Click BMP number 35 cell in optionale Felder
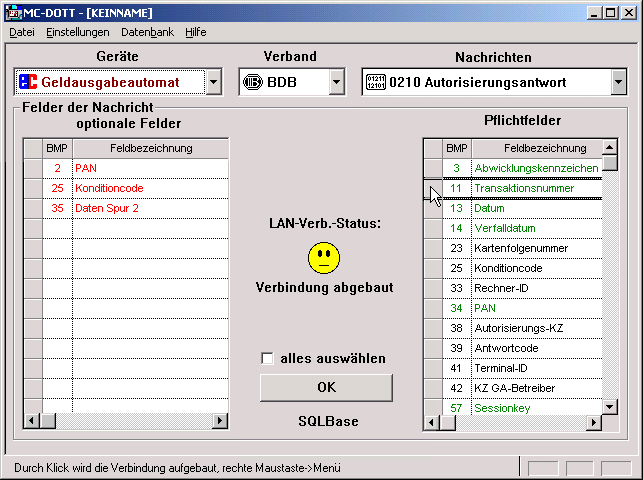The image size is (643, 480). point(57,209)
